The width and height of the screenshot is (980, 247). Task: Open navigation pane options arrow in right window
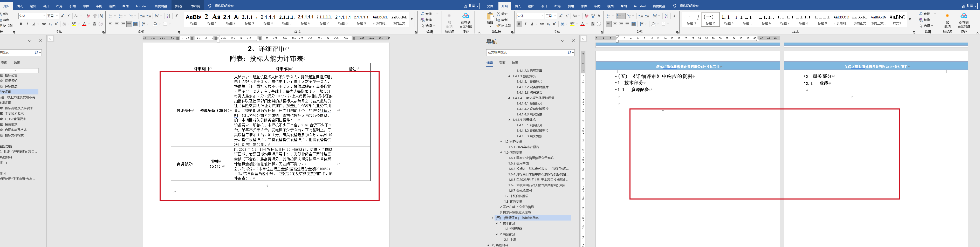tap(563, 41)
